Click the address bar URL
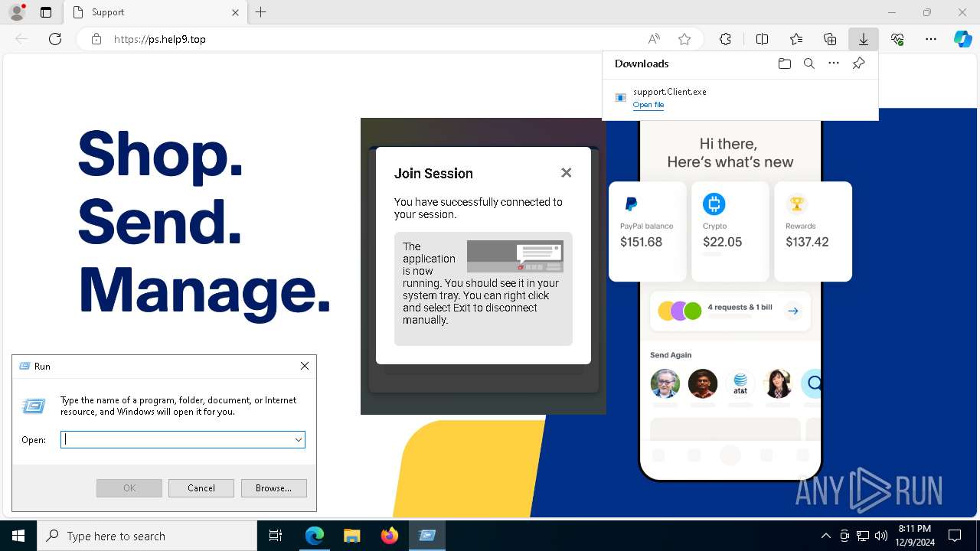This screenshot has height=551, width=980. [x=159, y=39]
